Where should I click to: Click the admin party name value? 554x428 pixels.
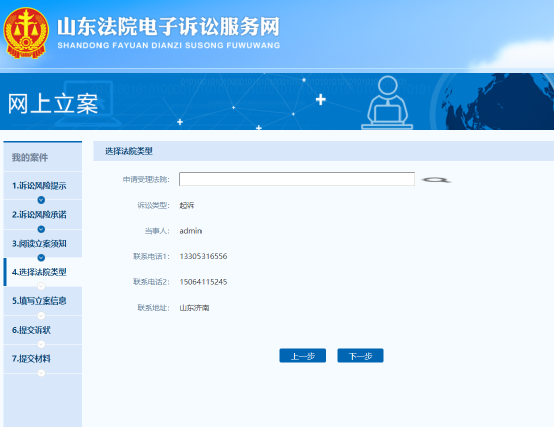(191, 231)
